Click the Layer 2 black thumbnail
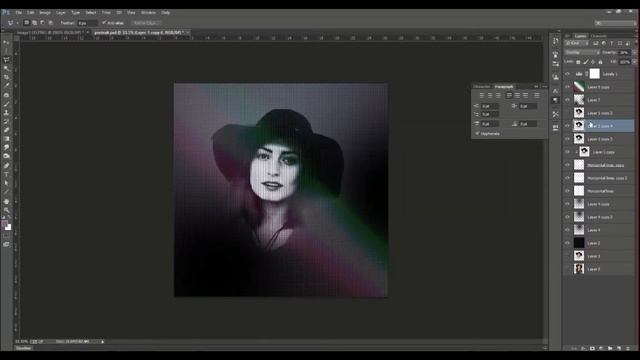 click(579, 243)
